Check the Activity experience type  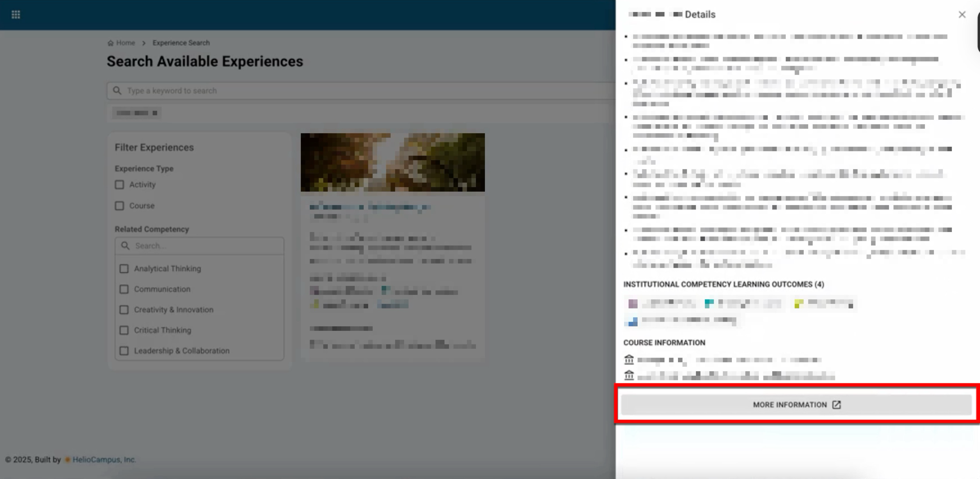pyautogui.click(x=119, y=184)
